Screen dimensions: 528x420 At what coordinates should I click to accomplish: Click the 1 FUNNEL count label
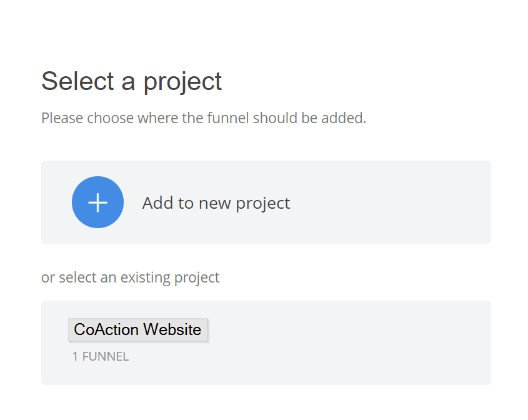101,356
